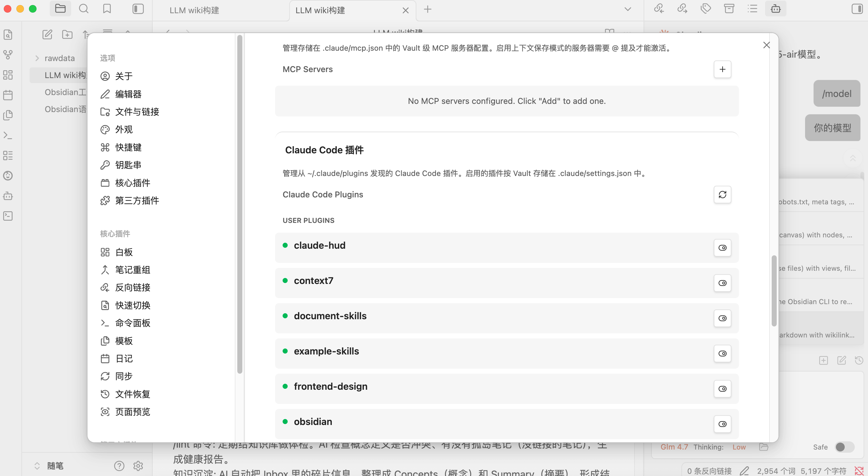Open the tab list dropdown chevron

628,9
